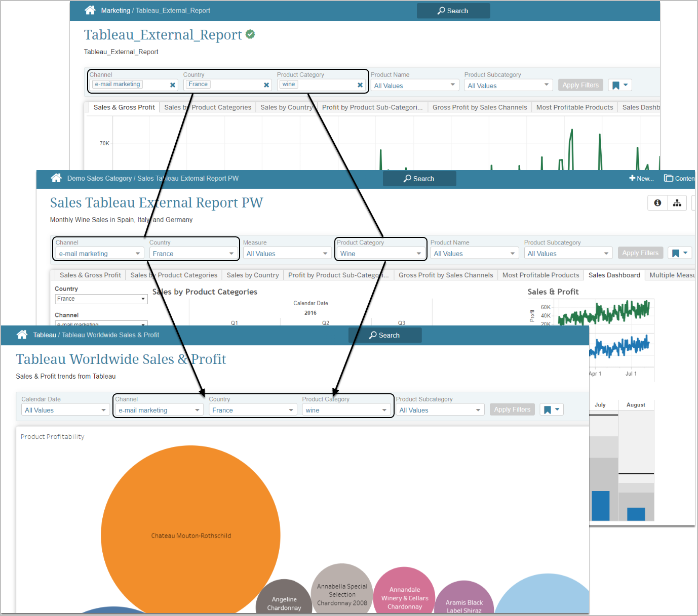The width and height of the screenshot is (698, 616).
Task: Open Product Category Wine dropdown in Sales Tableau External Report PW
Action: (381, 254)
